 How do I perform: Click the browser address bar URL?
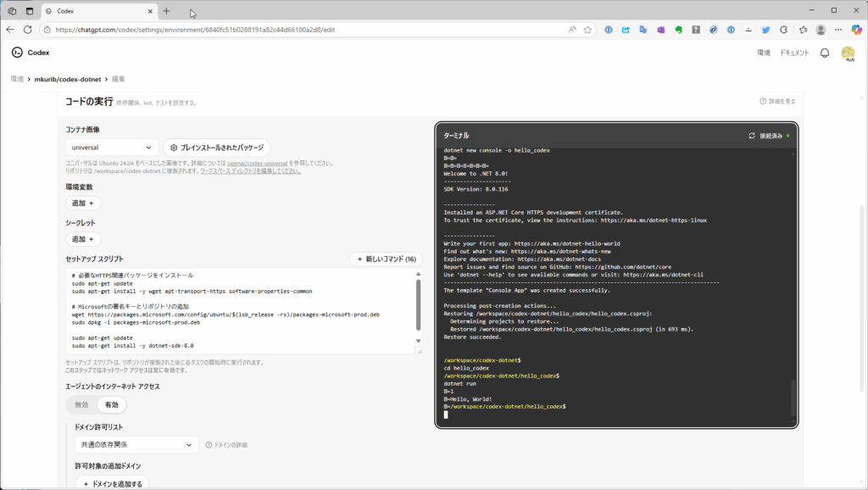tap(195, 30)
